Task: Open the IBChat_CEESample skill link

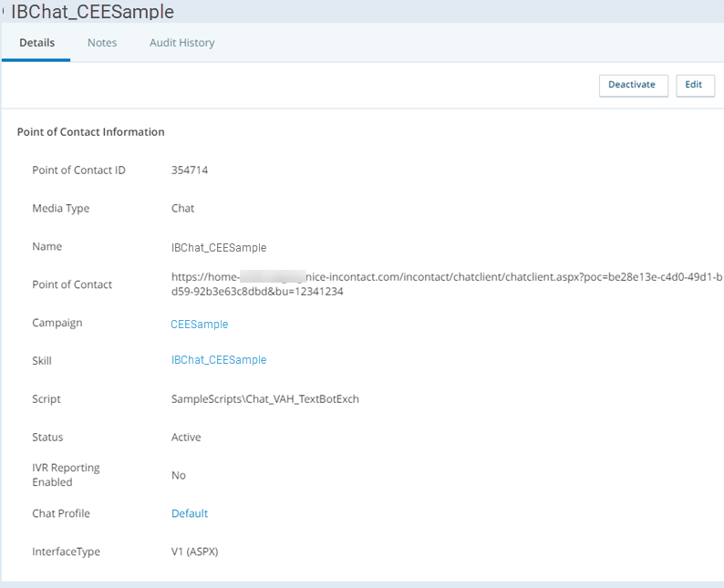Action: 219,360
